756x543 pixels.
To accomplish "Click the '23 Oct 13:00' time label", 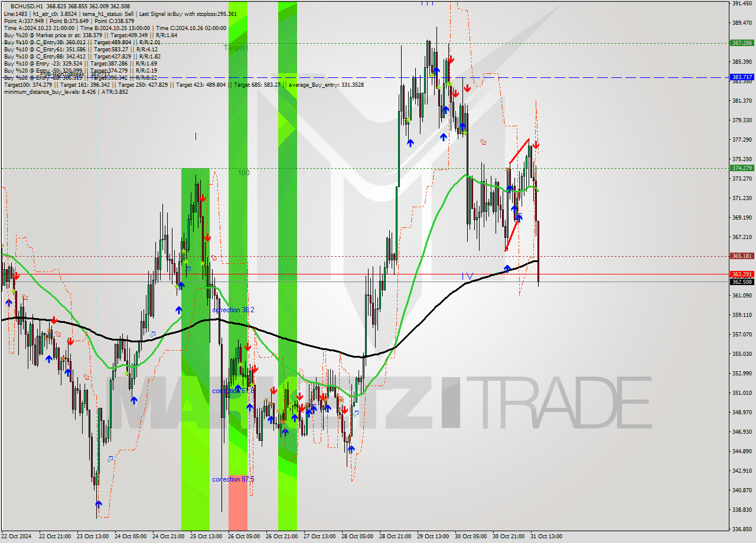I will tap(93, 537).
